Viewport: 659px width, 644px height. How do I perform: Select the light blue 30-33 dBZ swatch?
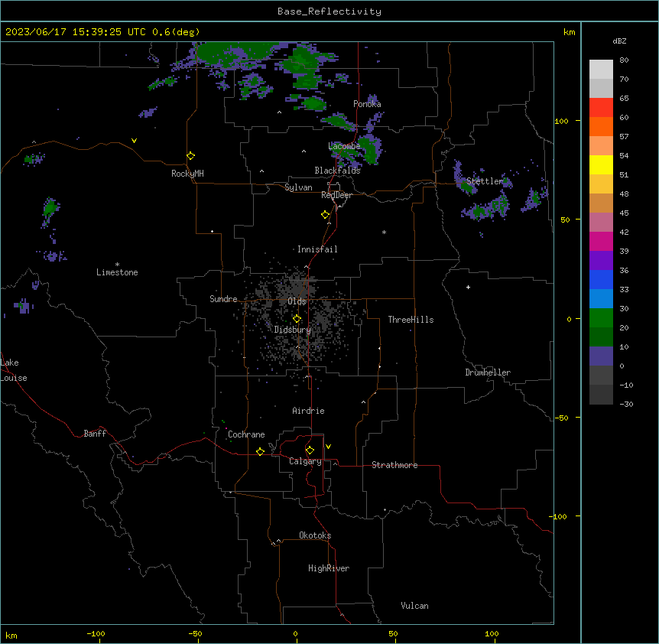click(601, 299)
